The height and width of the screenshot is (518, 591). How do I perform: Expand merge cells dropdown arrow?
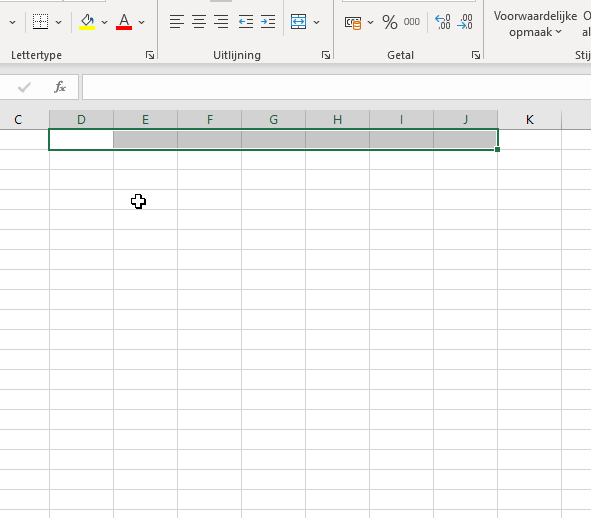(317, 22)
